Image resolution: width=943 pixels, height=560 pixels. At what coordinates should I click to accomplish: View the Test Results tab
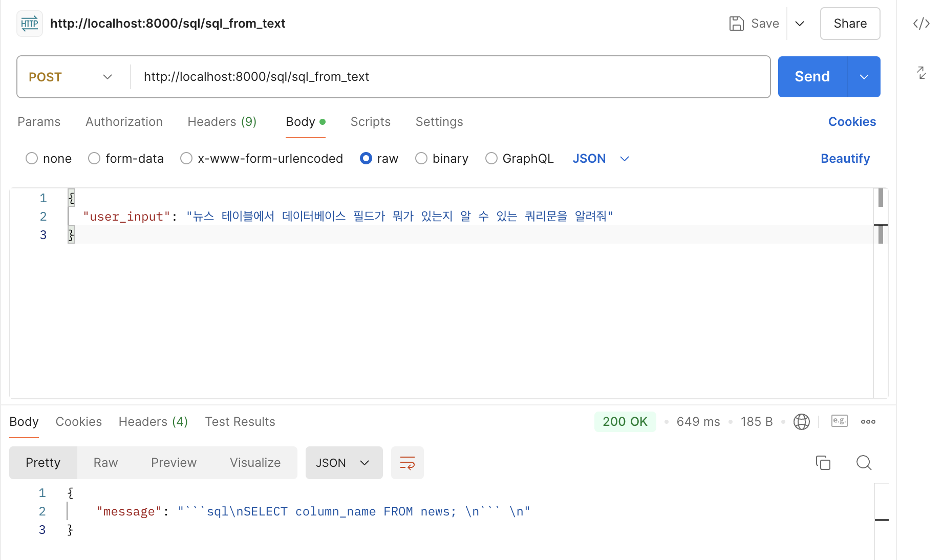(240, 422)
